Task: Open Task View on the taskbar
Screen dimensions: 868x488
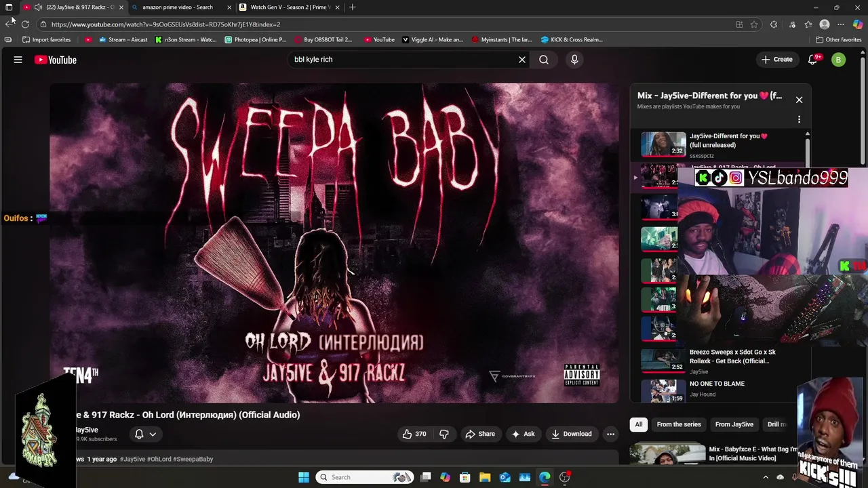Action: click(425, 477)
